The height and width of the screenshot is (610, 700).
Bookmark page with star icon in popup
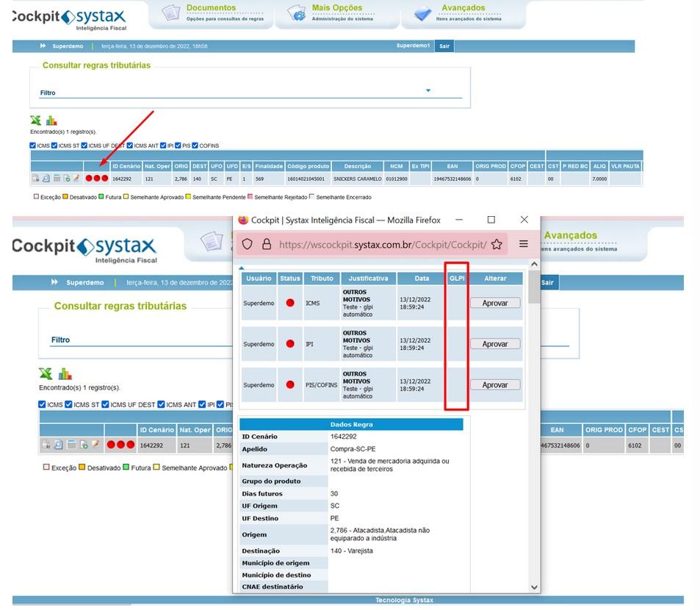497,244
